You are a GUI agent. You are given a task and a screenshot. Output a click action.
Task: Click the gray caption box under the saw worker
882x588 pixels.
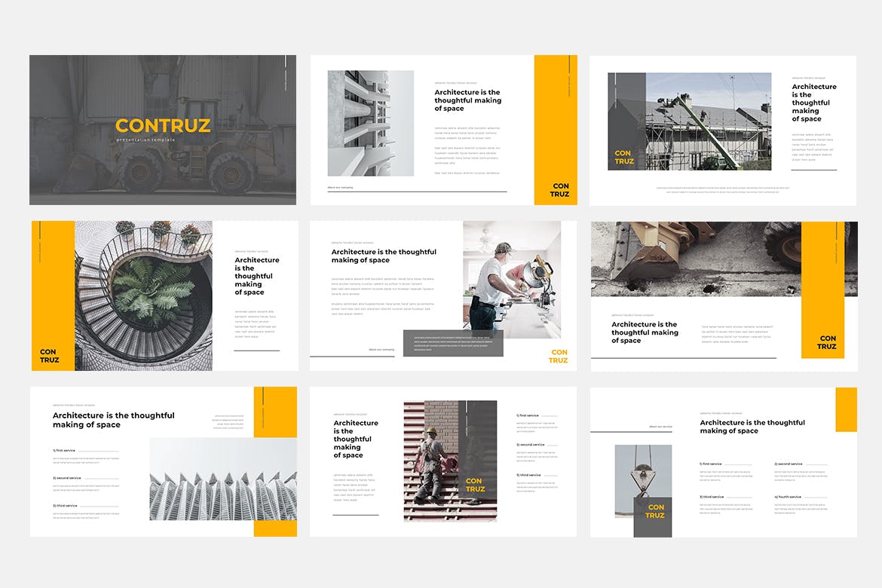click(453, 343)
